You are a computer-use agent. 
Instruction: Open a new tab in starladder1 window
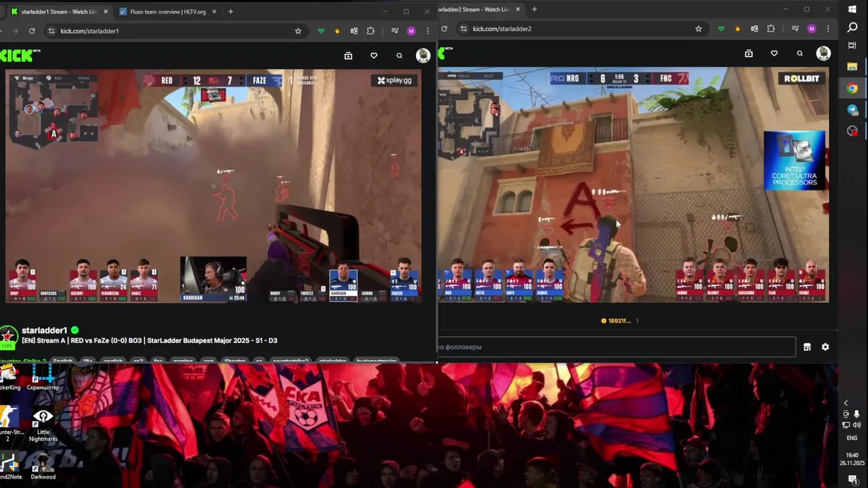231,12
